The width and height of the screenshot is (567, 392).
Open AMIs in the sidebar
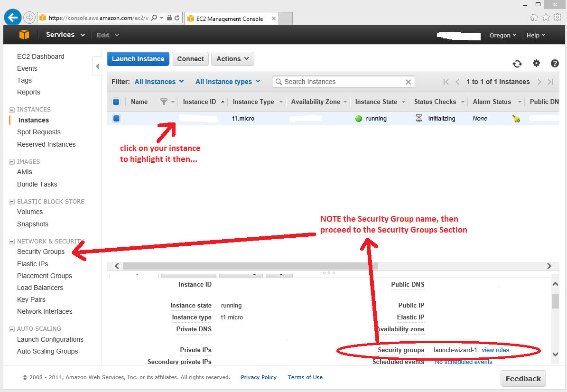[x=25, y=172]
